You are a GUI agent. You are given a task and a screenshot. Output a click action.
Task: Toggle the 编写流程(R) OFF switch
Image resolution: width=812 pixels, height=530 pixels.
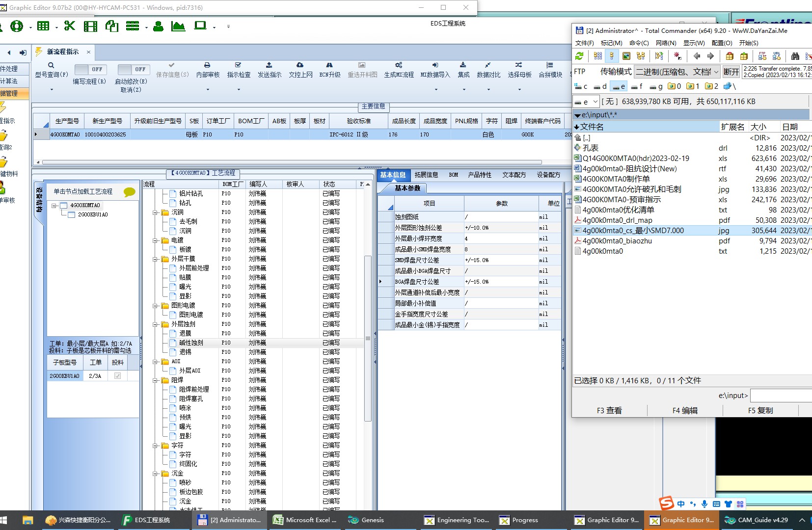91,70
